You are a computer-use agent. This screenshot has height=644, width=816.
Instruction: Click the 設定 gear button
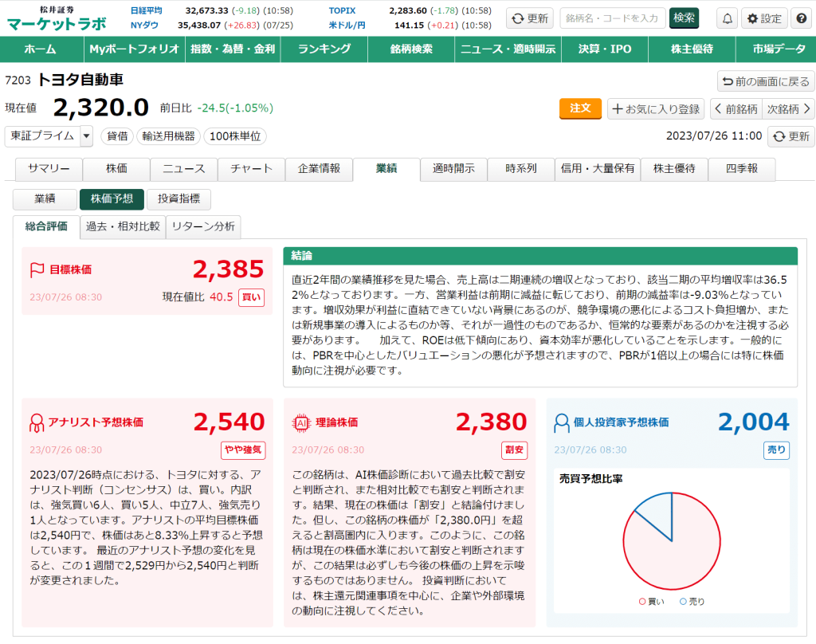(764, 19)
